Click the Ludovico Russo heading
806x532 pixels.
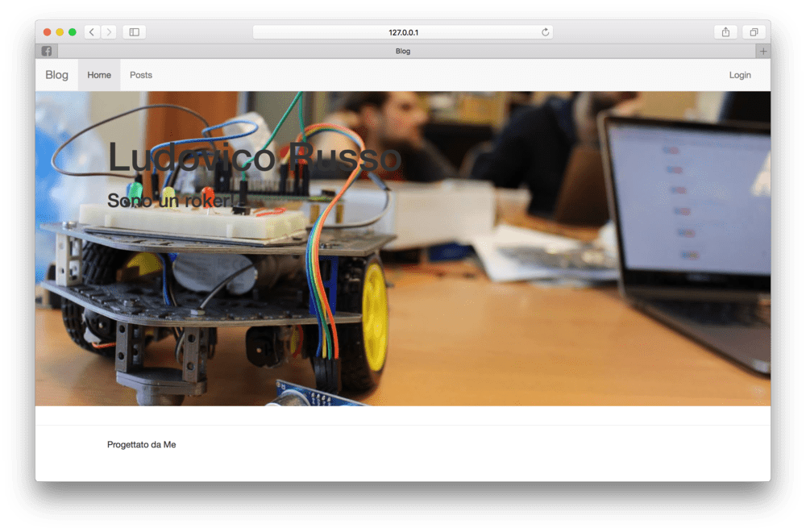tap(254, 157)
